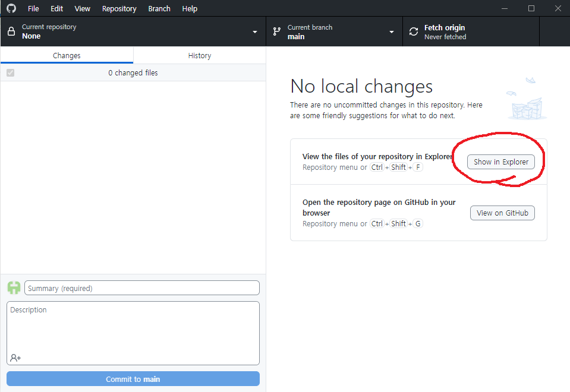
Task: Open the View menu
Action: click(x=83, y=8)
